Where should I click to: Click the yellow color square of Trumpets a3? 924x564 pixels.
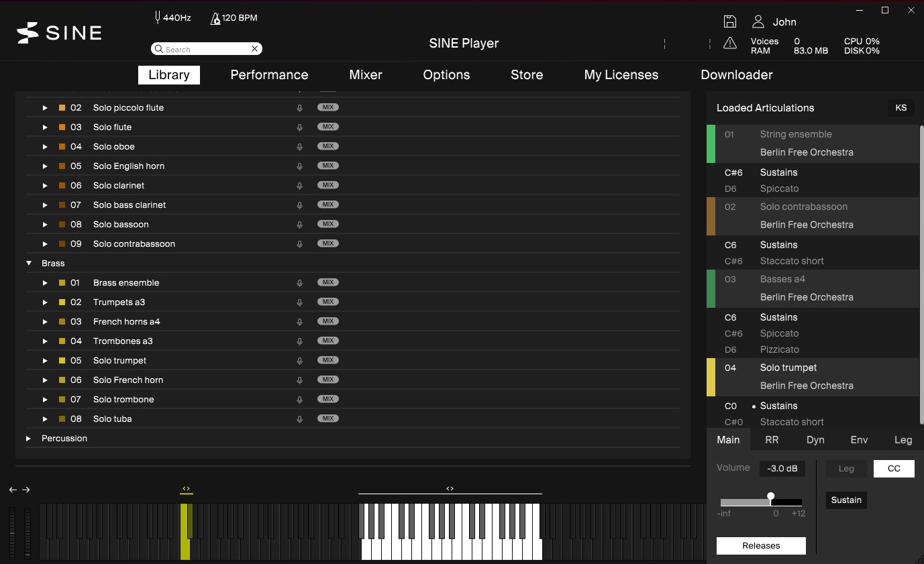pos(62,302)
